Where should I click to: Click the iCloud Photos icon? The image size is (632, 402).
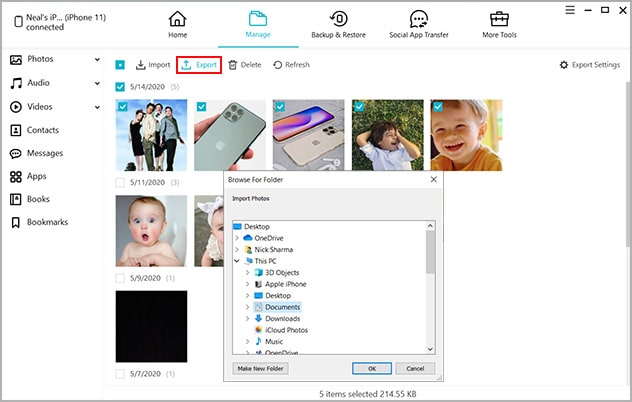[258, 330]
